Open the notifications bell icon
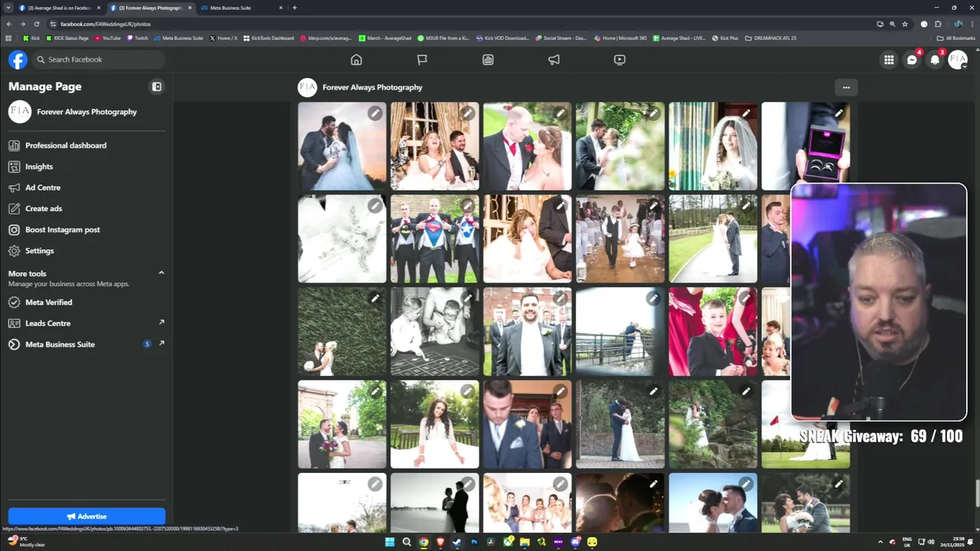The image size is (980, 551). tap(935, 60)
